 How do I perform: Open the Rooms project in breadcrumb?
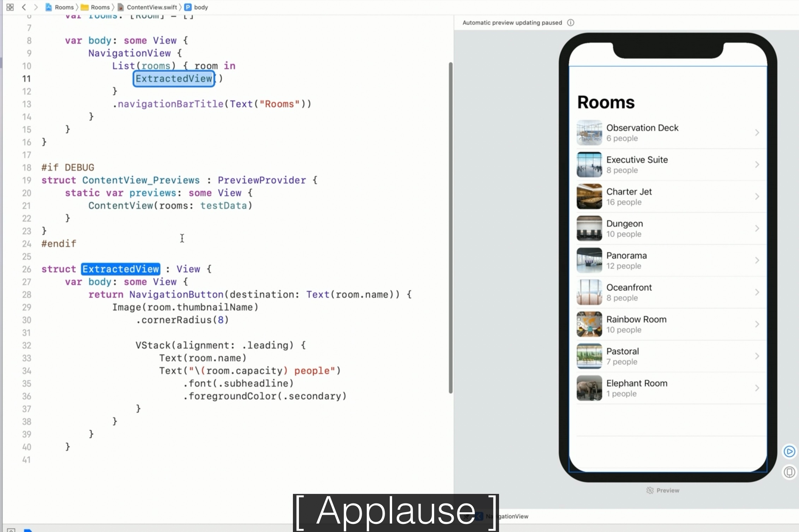pos(64,7)
